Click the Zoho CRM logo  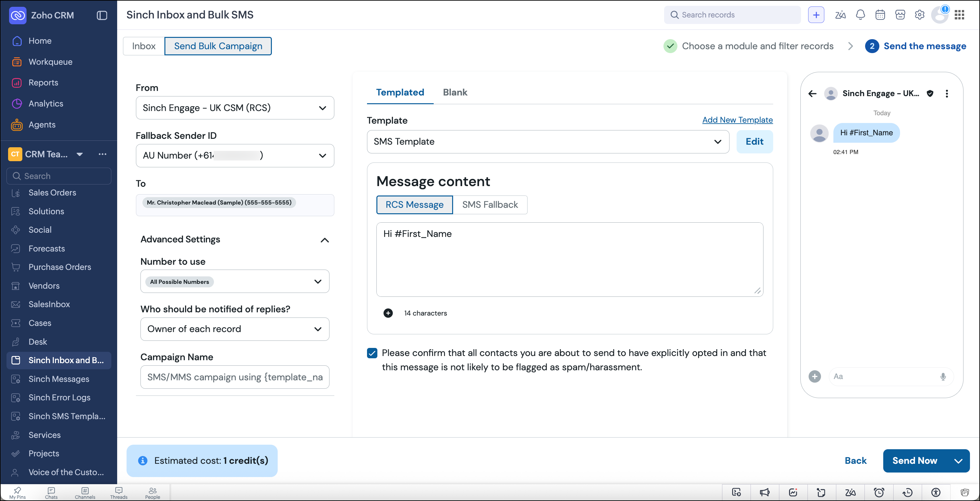pos(17,15)
